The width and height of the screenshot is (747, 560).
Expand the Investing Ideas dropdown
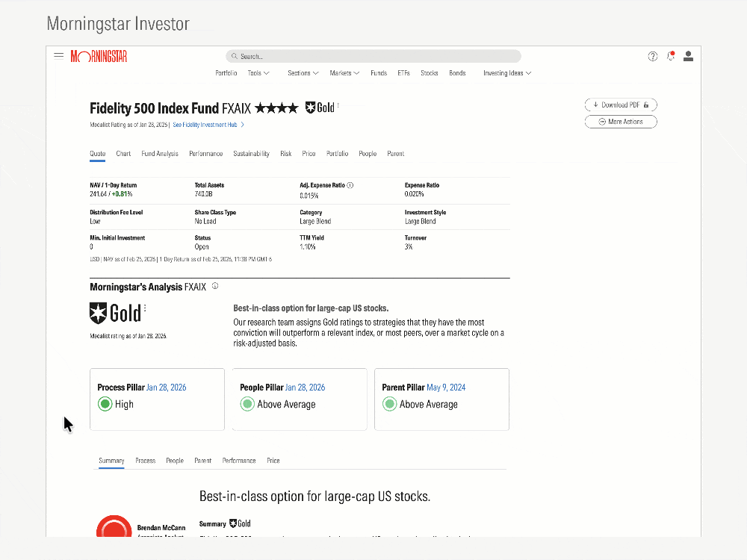[x=507, y=73]
